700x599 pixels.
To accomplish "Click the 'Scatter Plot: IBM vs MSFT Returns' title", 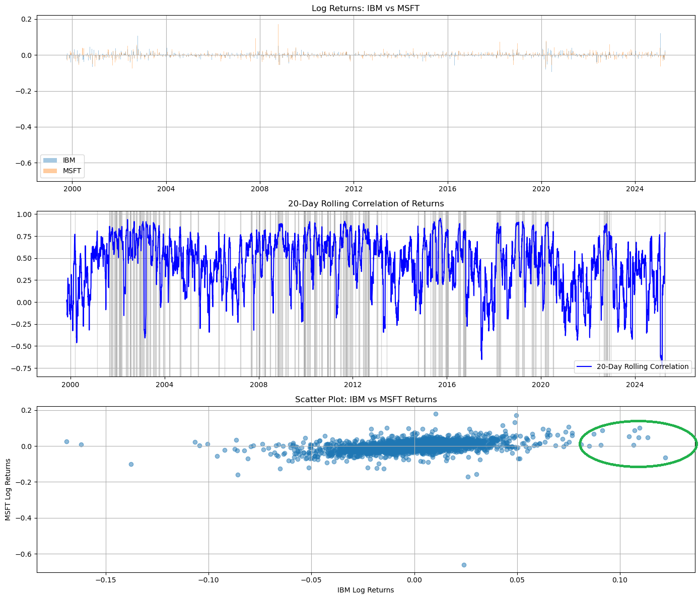I will [x=366, y=399].
